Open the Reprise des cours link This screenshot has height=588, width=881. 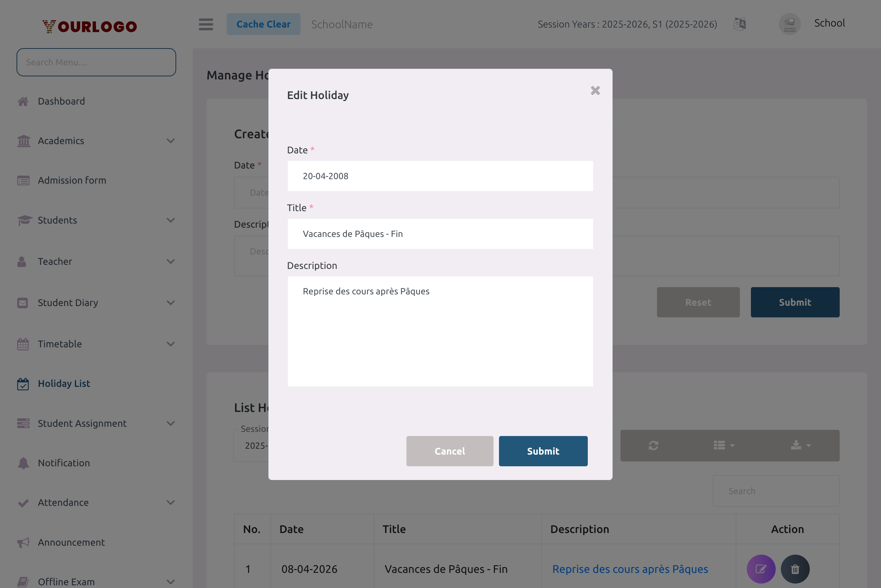click(630, 568)
